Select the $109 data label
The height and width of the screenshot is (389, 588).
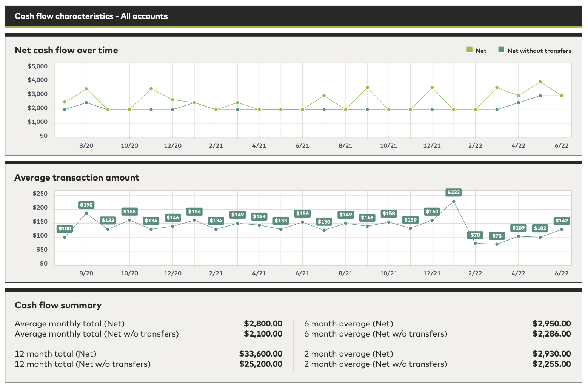[518, 228]
